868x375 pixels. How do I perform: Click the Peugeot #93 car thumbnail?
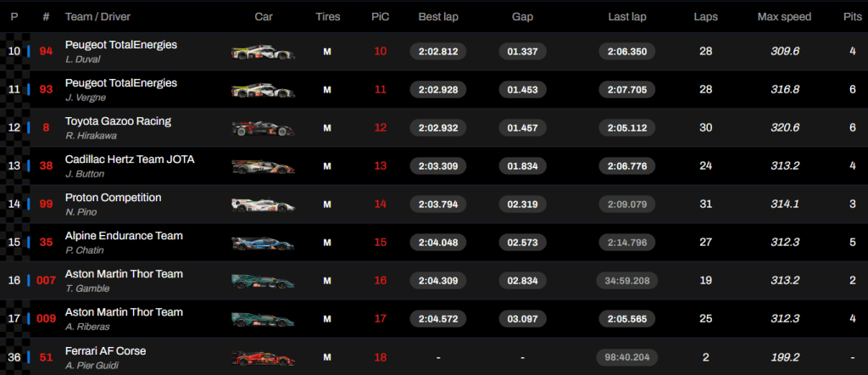263,90
